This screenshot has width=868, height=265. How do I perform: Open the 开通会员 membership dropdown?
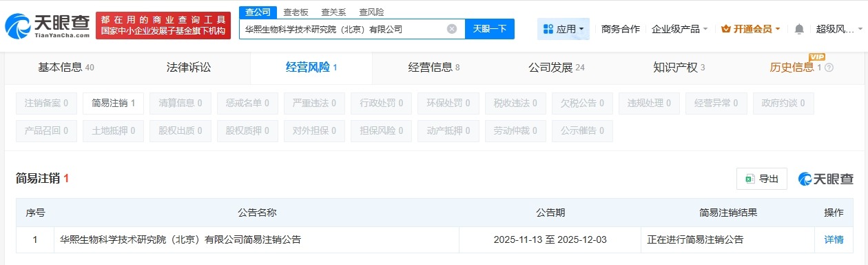pos(751,29)
